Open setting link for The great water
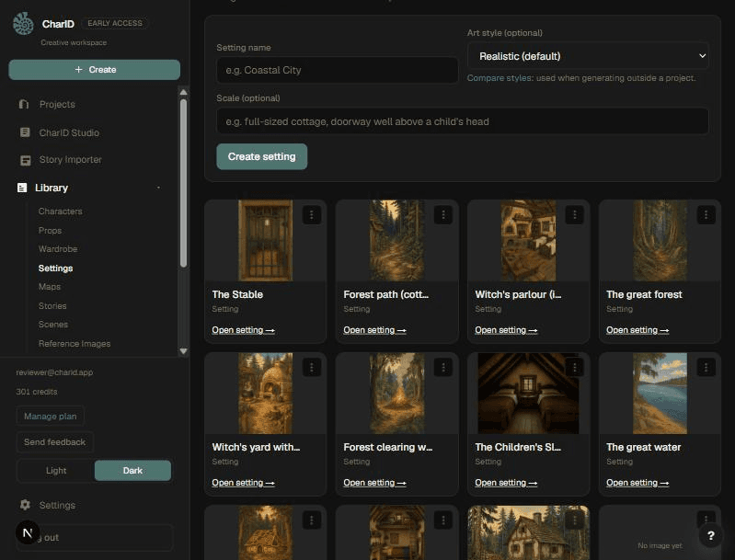735x560 pixels. pyautogui.click(x=637, y=483)
